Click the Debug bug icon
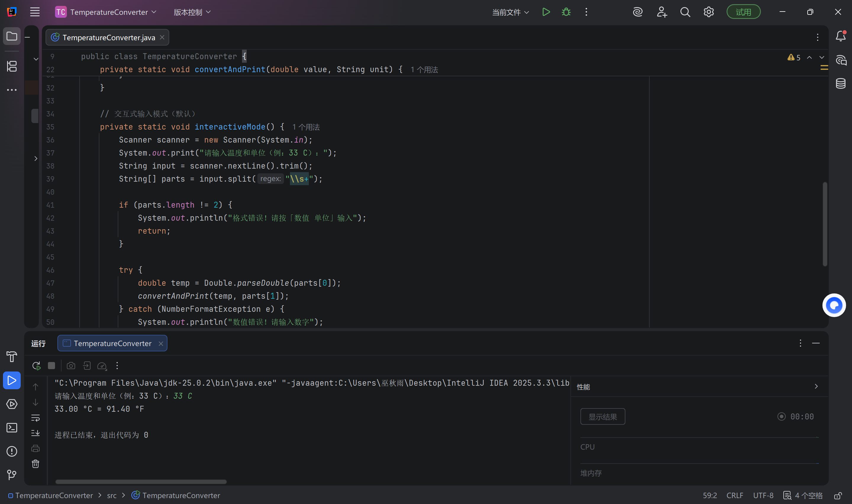The width and height of the screenshot is (852, 504). tap(566, 12)
